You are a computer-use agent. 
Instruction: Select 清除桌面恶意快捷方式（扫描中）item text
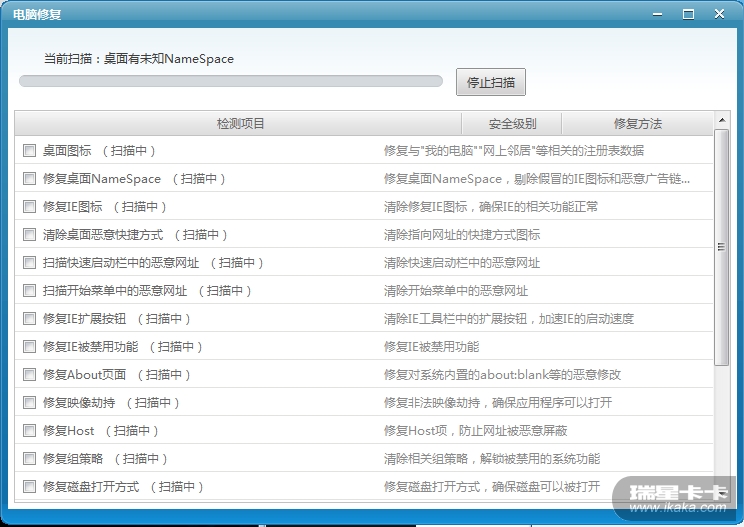click(135, 235)
